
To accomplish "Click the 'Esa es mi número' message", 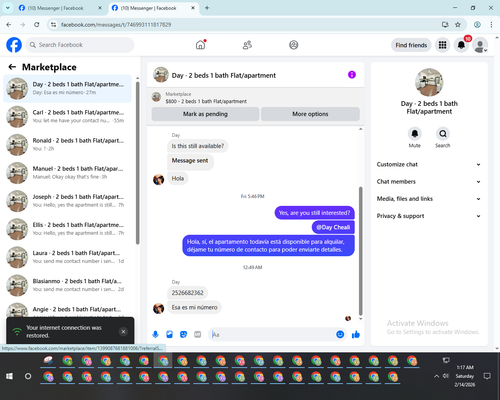I will [194, 307].
